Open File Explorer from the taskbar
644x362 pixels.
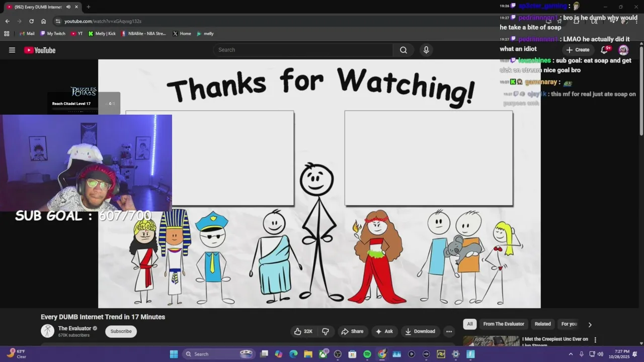click(308, 354)
